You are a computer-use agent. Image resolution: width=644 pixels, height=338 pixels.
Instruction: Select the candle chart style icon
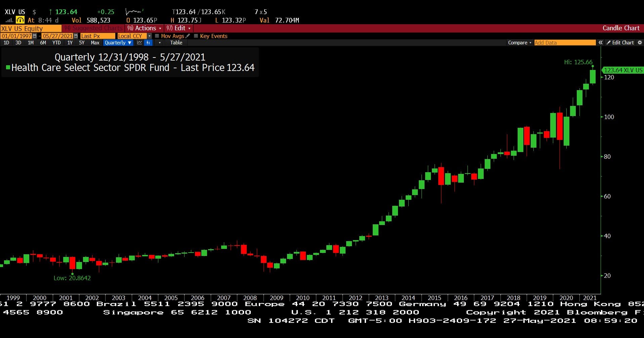[x=148, y=43]
